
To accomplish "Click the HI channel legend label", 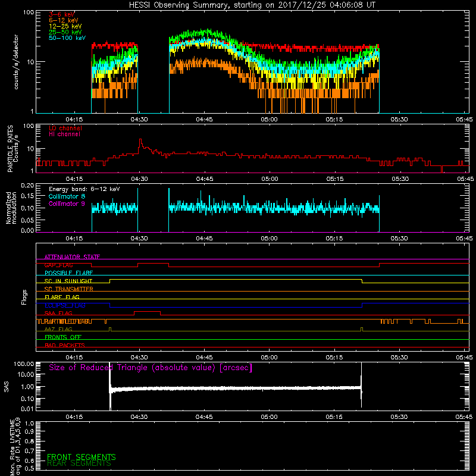I will click(x=64, y=134).
